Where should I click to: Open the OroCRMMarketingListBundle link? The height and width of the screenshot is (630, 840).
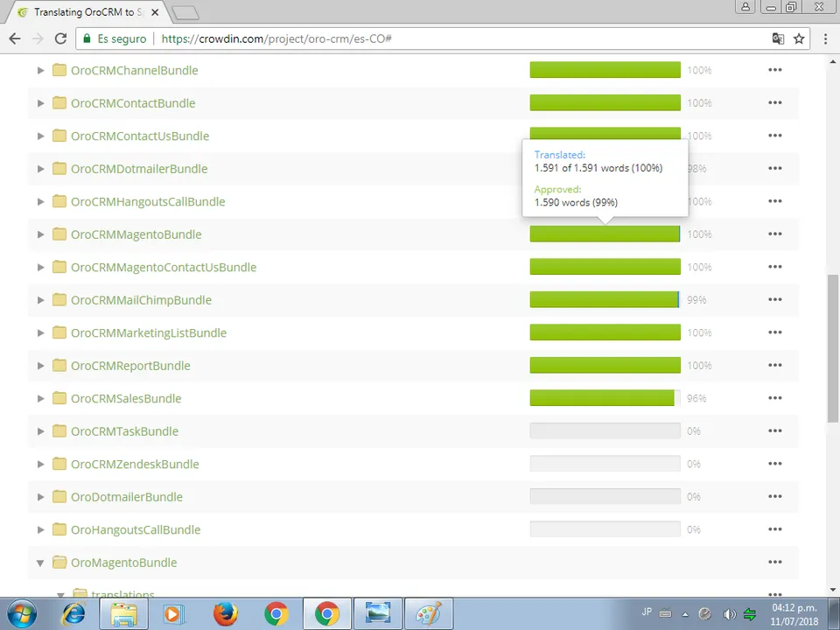[149, 333]
